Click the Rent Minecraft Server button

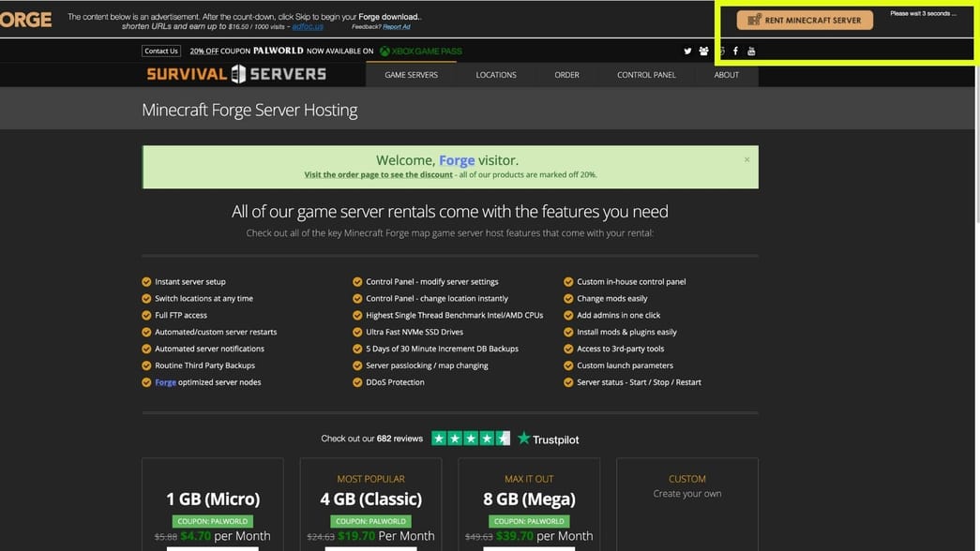coord(804,20)
